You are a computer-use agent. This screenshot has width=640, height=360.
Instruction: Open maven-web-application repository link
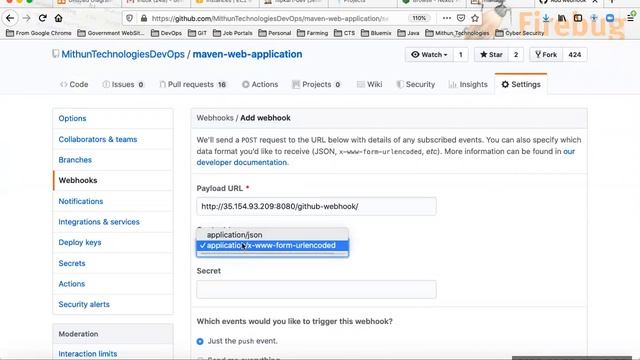(x=247, y=54)
